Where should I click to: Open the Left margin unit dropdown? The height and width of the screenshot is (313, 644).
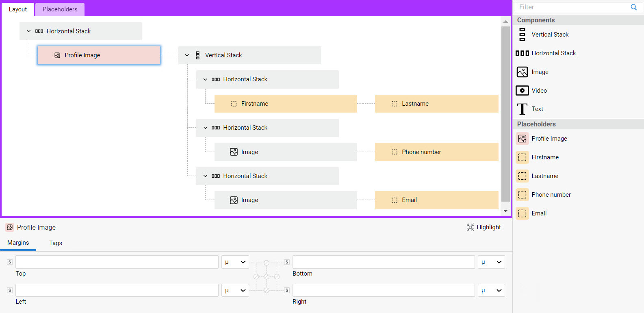pyautogui.click(x=235, y=290)
